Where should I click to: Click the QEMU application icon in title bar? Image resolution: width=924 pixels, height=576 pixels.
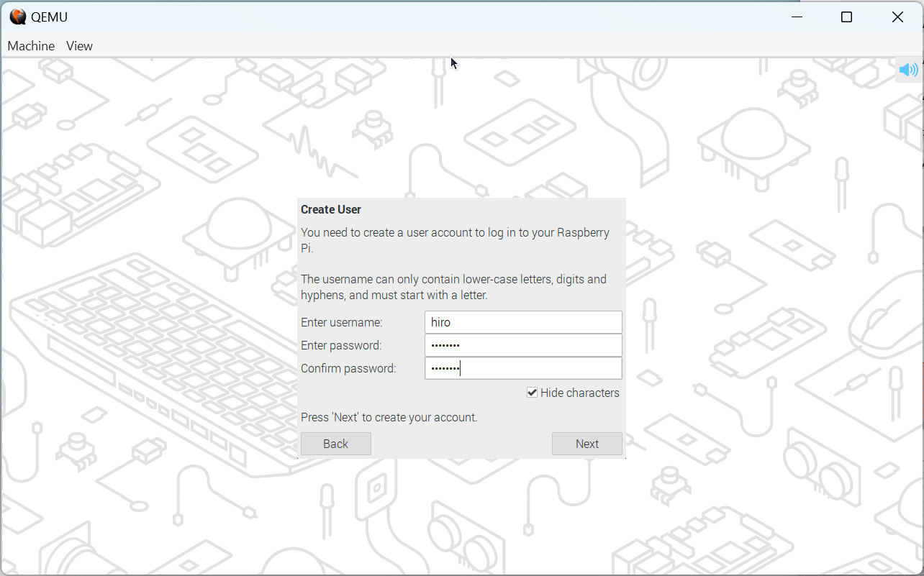tap(17, 17)
